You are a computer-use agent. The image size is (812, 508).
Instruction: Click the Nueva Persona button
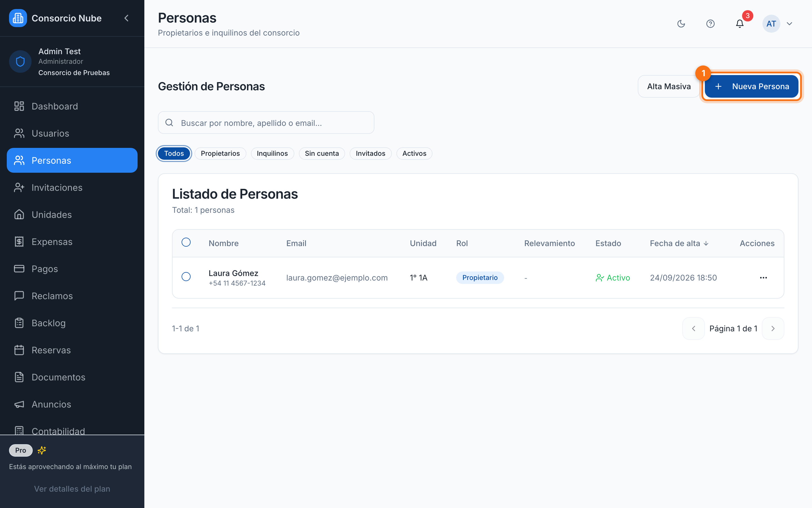click(751, 86)
